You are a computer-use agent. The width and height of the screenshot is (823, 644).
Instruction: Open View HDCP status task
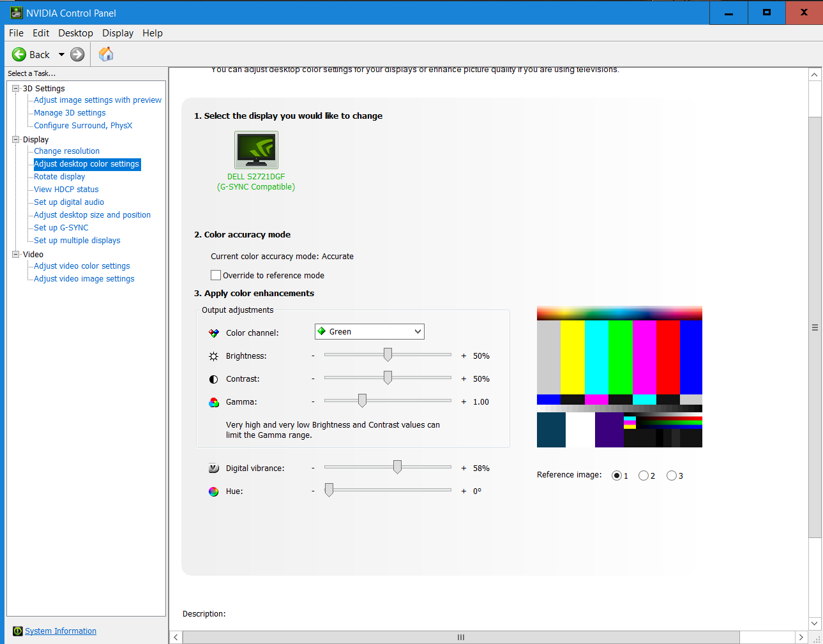[66, 190]
